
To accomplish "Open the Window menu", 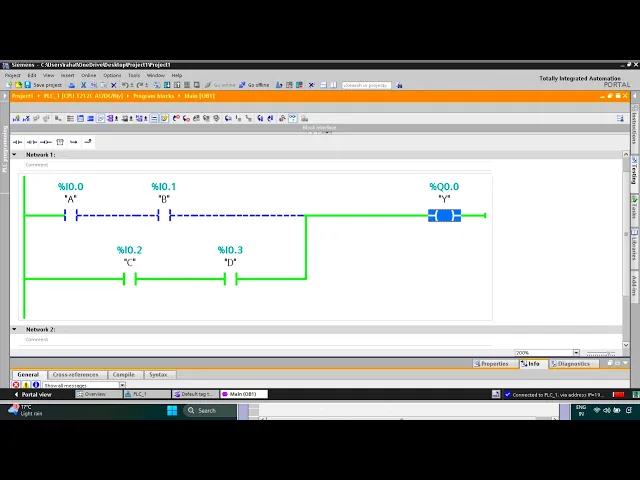I will pyautogui.click(x=156, y=76).
